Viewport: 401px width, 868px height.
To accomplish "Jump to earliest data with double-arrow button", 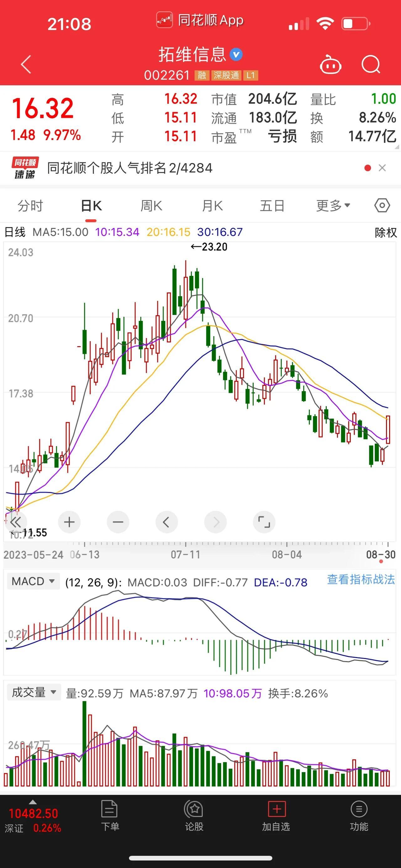I will point(15,522).
